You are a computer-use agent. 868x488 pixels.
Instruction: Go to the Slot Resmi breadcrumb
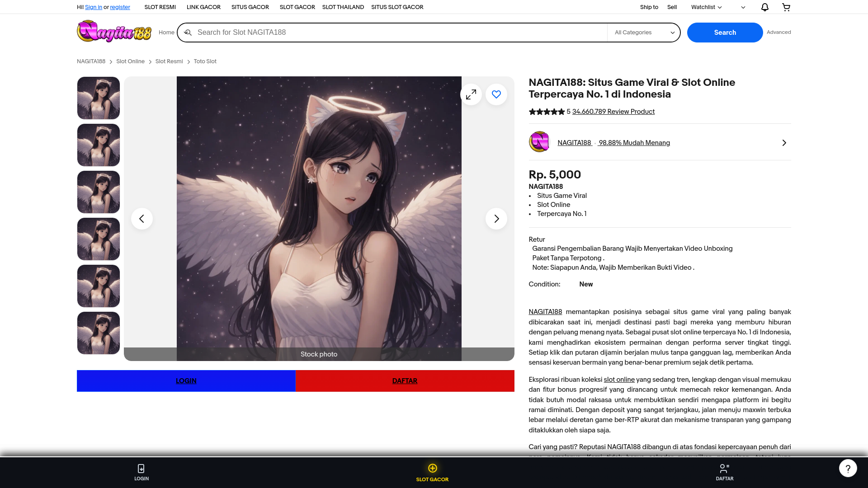pos(169,61)
